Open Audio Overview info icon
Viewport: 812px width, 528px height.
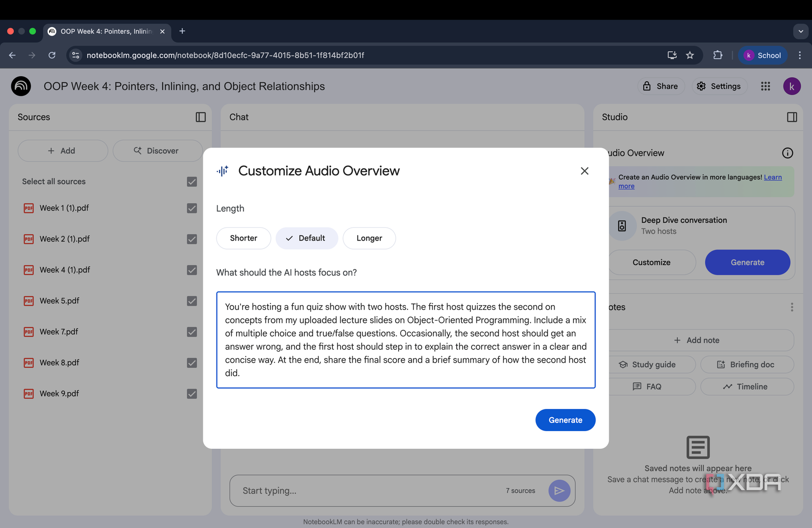[x=787, y=153]
